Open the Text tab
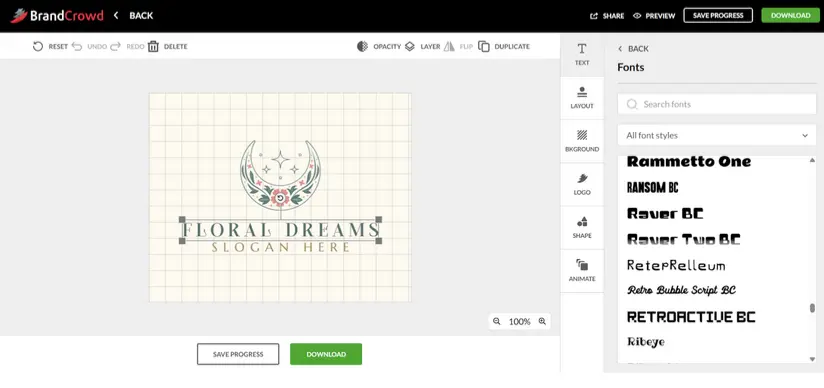The width and height of the screenshot is (824, 388). pos(582,55)
